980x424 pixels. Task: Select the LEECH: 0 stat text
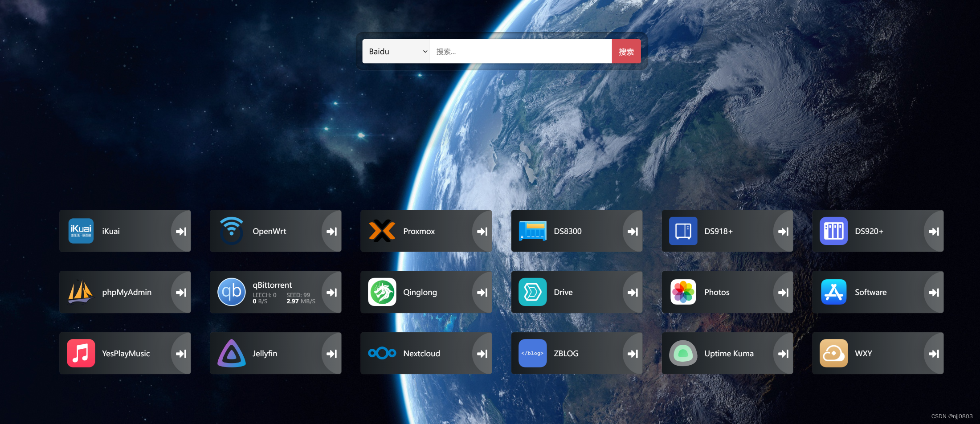pyautogui.click(x=265, y=295)
